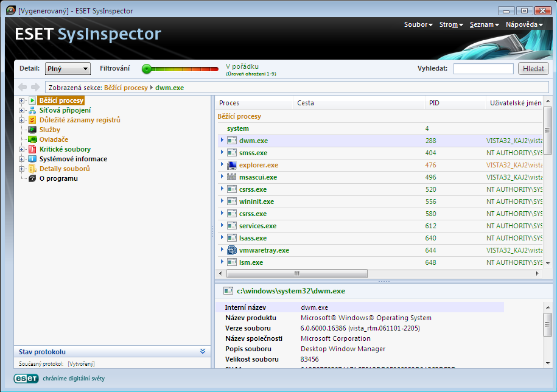Click the msascui.exe process icon
Viewport: 557px width, 392px height.
coord(232,177)
